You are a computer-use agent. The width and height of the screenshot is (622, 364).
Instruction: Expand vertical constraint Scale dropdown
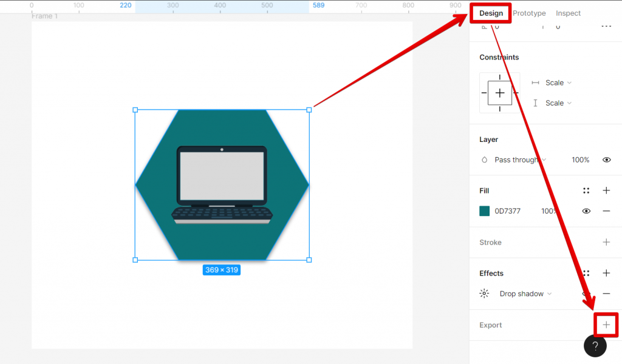[x=558, y=103]
